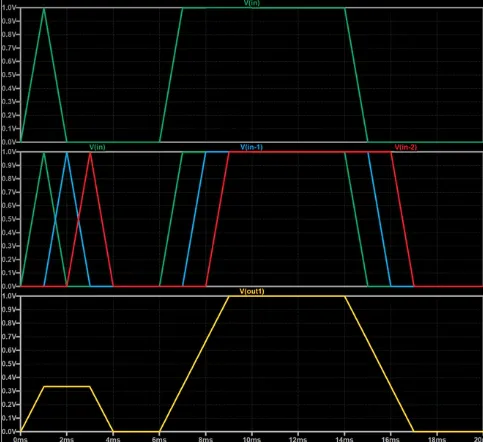Click the 16ms label on the time axis

click(x=390, y=439)
